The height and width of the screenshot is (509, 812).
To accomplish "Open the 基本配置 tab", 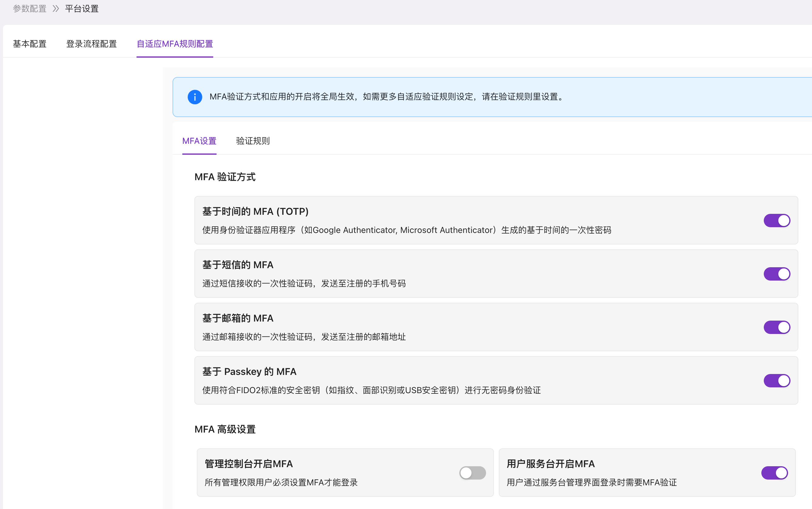I will pyautogui.click(x=30, y=44).
